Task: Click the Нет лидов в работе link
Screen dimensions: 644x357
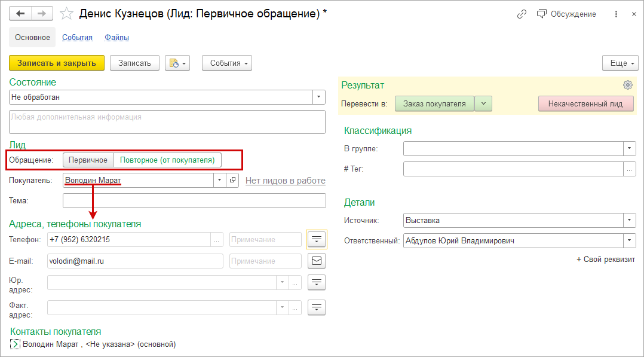Action: click(285, 181)
